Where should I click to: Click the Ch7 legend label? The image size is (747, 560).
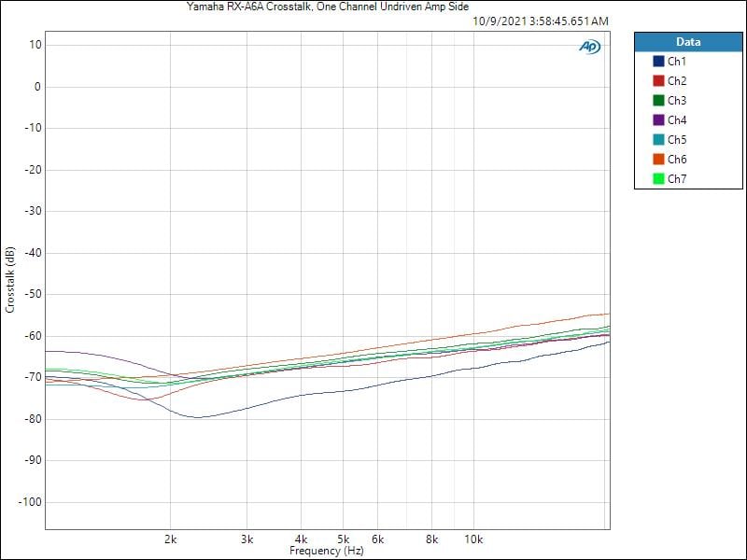(677, 178)
